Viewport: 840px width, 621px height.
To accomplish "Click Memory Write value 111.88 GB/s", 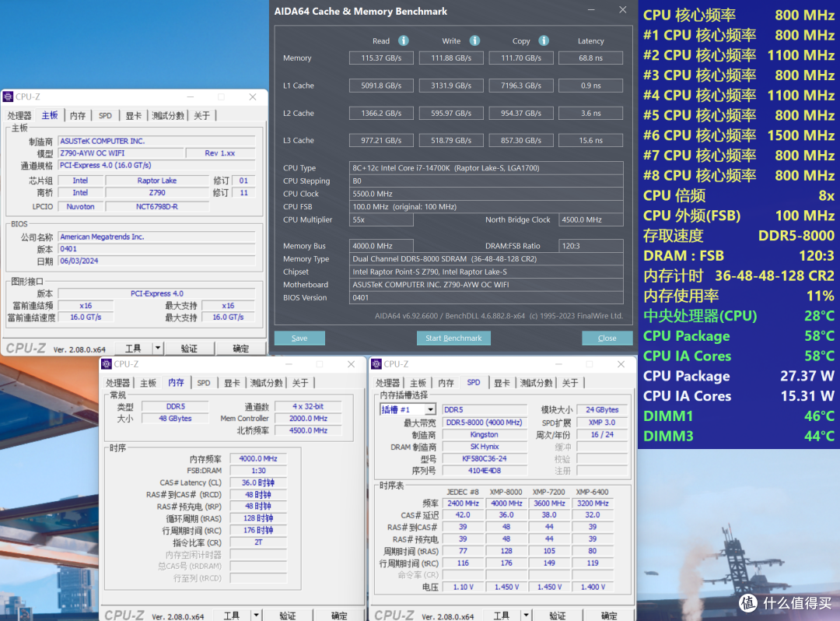I will coord(451,58).
